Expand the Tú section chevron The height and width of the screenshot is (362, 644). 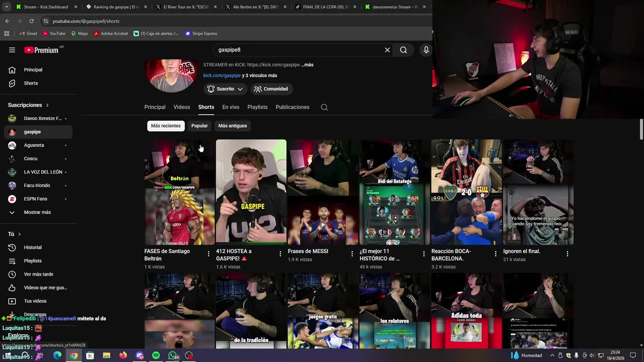(x=20, y=234)
